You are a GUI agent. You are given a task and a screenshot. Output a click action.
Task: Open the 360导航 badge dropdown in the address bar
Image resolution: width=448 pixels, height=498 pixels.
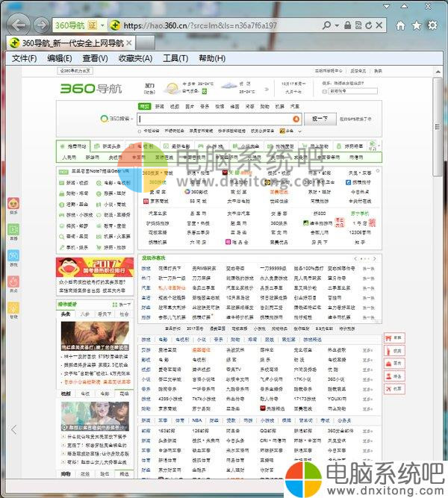click(x=102, y=25)
